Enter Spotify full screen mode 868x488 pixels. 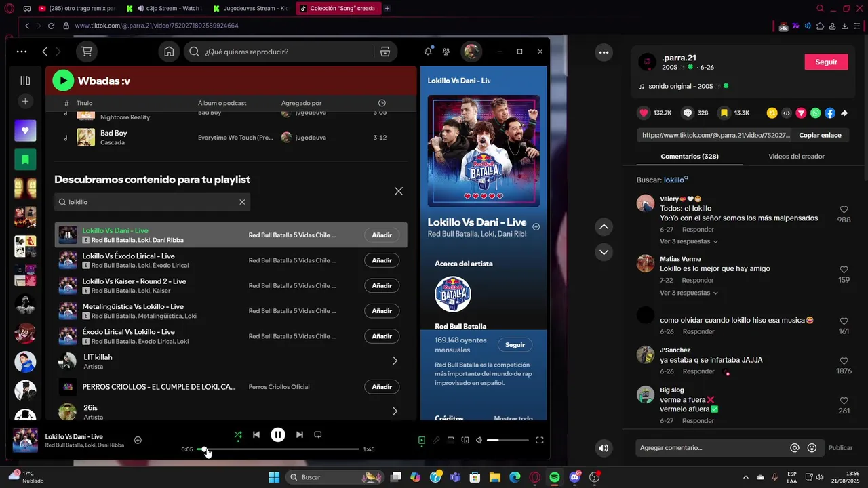(x=540, y=441)
